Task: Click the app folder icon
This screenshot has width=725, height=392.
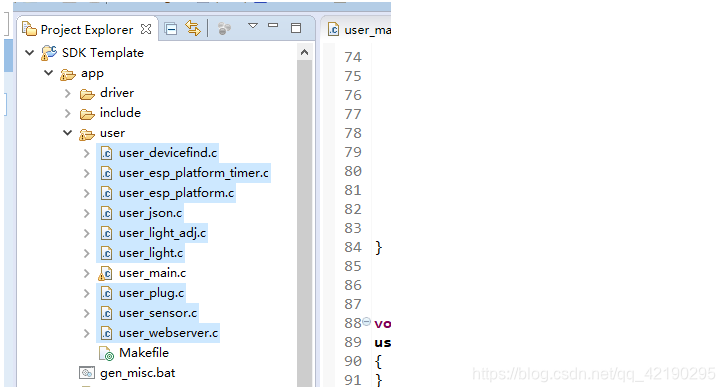Action: [x=68, y=74]
